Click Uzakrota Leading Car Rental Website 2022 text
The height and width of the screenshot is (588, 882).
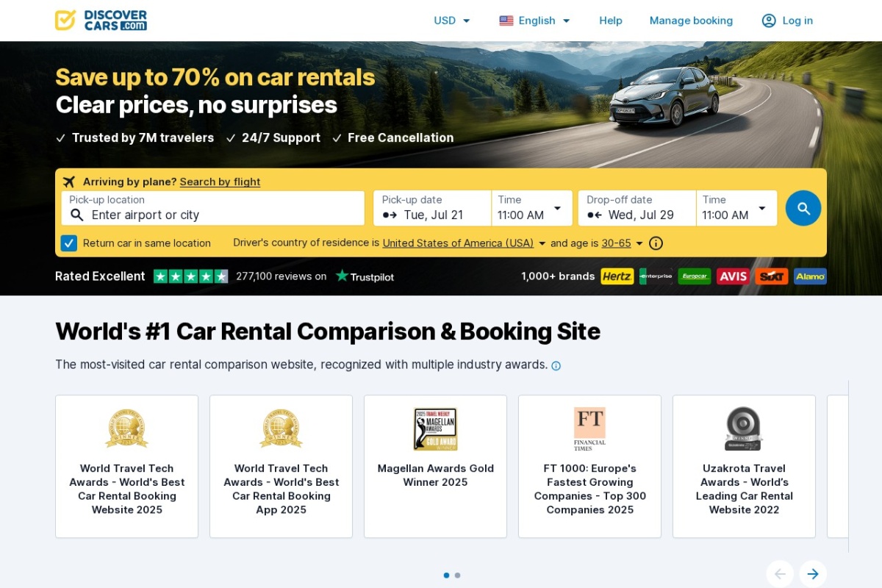(744, 489)
